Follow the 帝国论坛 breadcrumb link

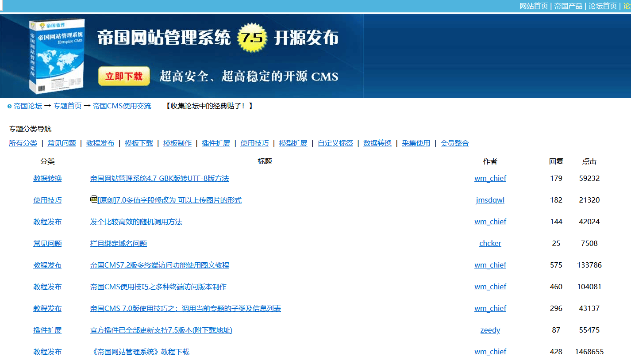tap(28, 106)
